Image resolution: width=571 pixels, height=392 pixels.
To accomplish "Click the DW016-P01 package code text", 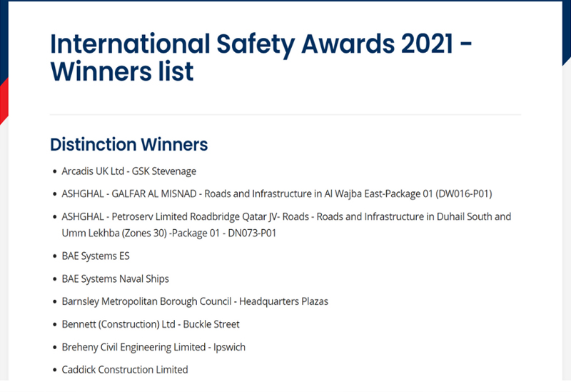I will 464,194.
